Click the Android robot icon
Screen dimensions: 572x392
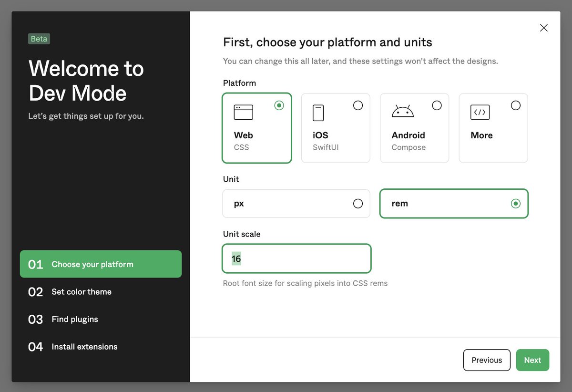click(x=402, y=112)
